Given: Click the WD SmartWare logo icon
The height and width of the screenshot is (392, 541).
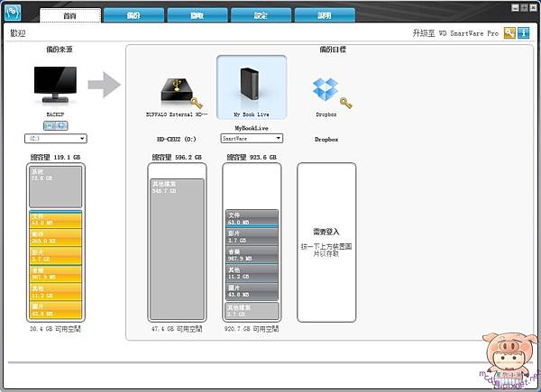Looking at the screenshot, I should 13,13.
